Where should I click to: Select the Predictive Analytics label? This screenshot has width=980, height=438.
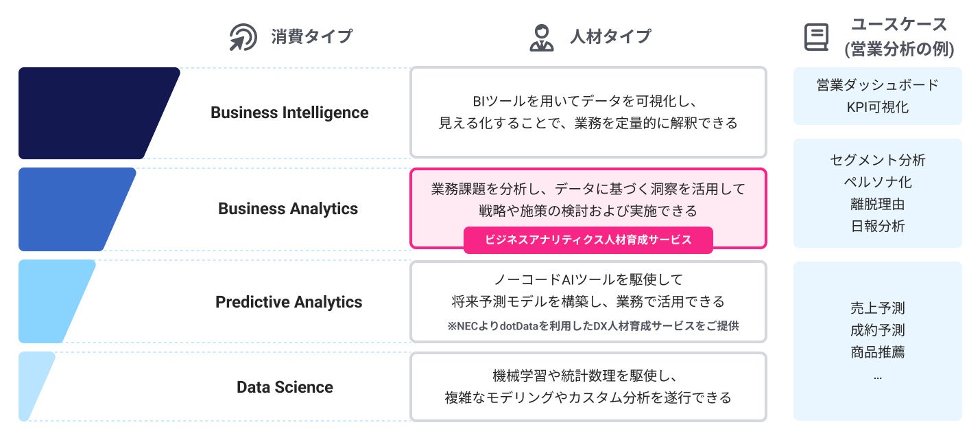[289, 302]
